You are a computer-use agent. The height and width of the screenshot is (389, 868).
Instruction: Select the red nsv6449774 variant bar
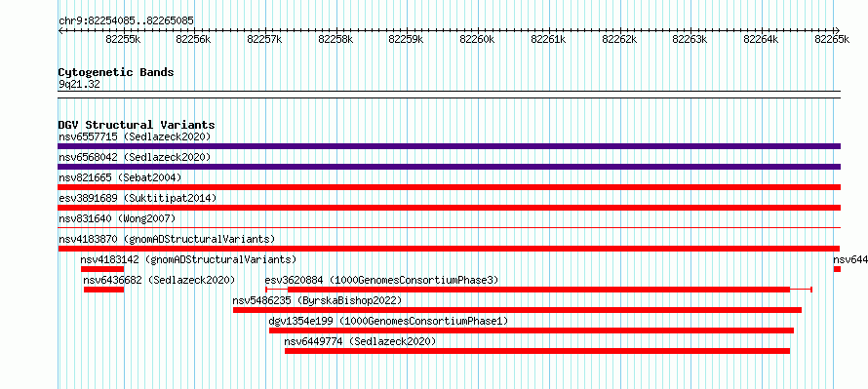pyautogui.click(x=537, y=351)
